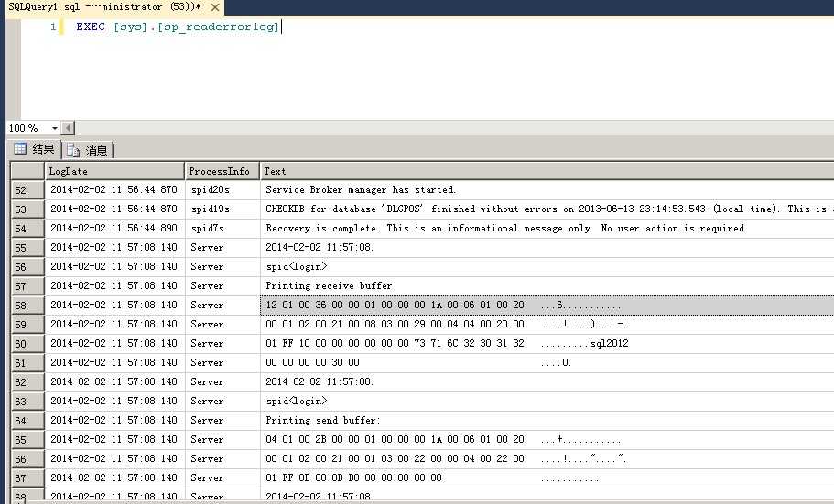
Task: Click the results grid icon on 结果 tab
Action: (19, 149)
